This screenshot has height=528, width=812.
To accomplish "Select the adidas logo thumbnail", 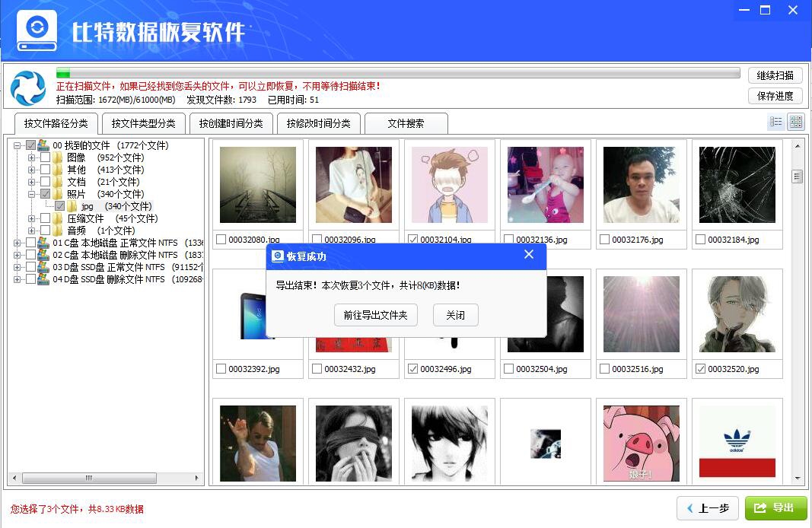I will (737, 444).
